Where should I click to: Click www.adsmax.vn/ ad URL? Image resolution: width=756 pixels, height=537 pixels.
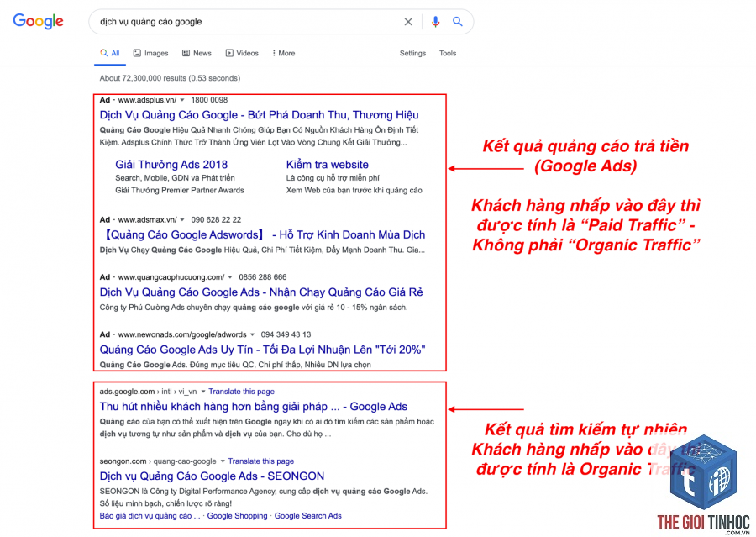point(148,220)
